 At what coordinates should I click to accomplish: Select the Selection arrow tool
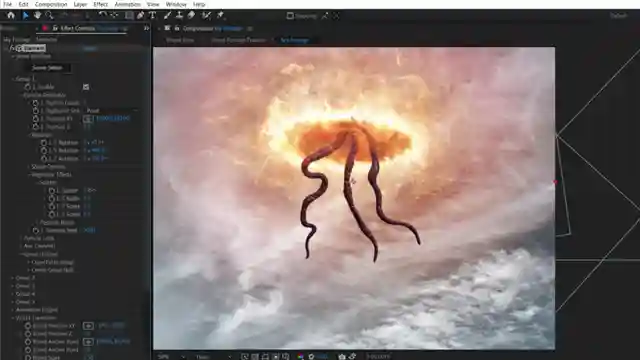tap(26, 16)
